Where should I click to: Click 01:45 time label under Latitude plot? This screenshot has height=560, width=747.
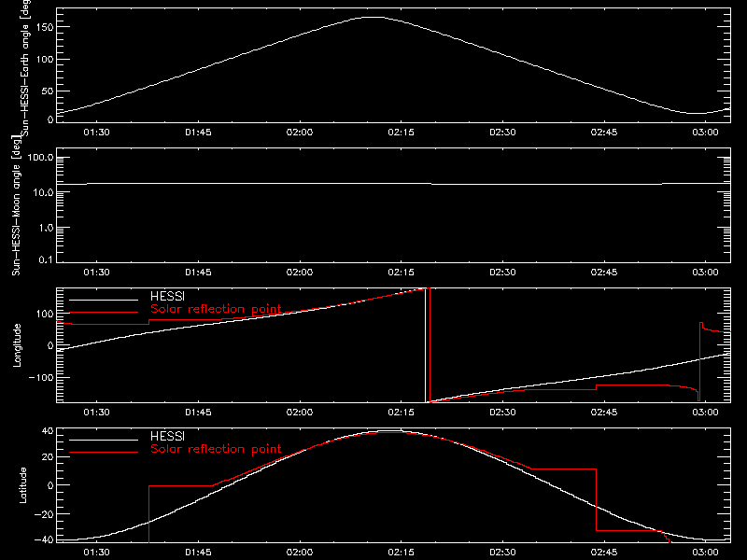pos(198,553)
